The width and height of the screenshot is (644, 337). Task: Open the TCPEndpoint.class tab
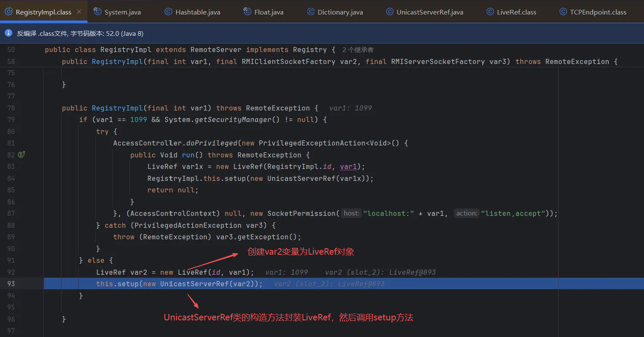coord(598,12)
